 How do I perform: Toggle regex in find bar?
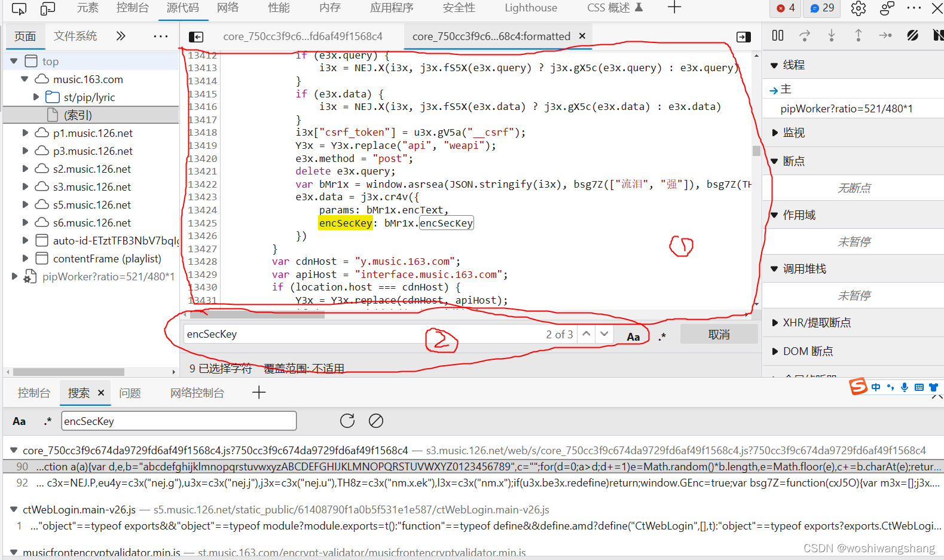(662, 336)
